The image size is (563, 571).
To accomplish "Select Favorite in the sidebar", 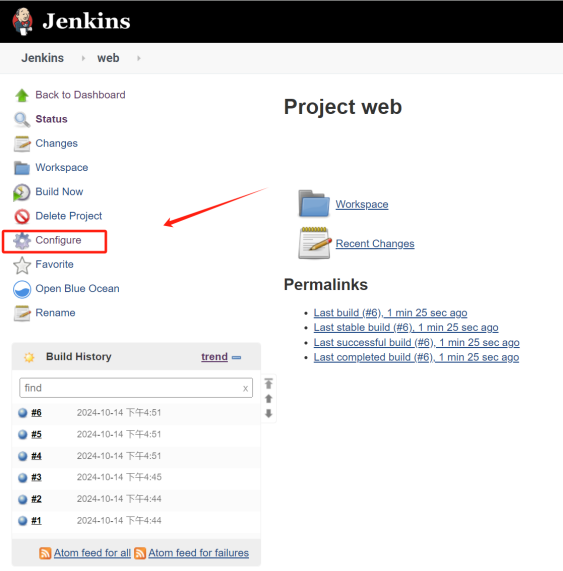I will [54, 264].
